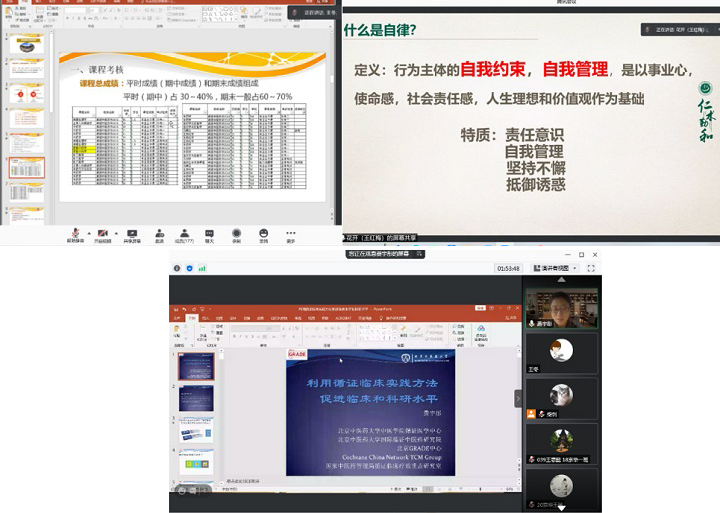Image resolution: width=720 pixels, height=513 pixels.
Task: Click the share screen icon in the meeting toolbar
Action: click(131, 233)
